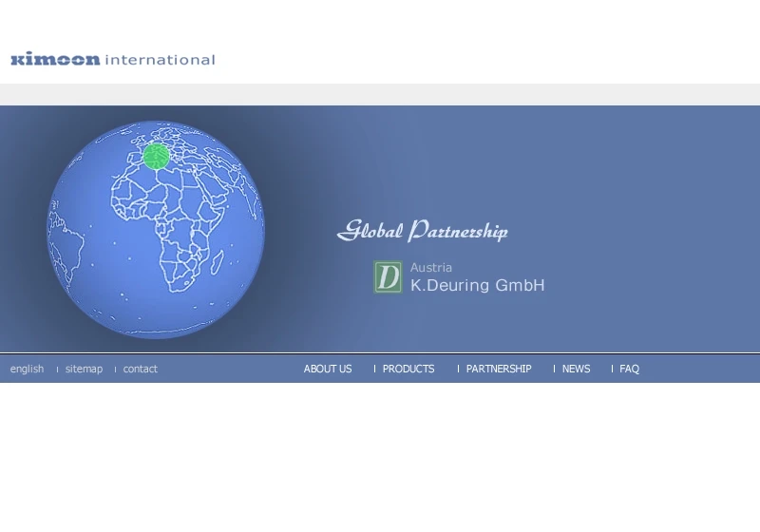Open the NEWS page
This screenshot has height=532, width=760.
click(576, 369)
